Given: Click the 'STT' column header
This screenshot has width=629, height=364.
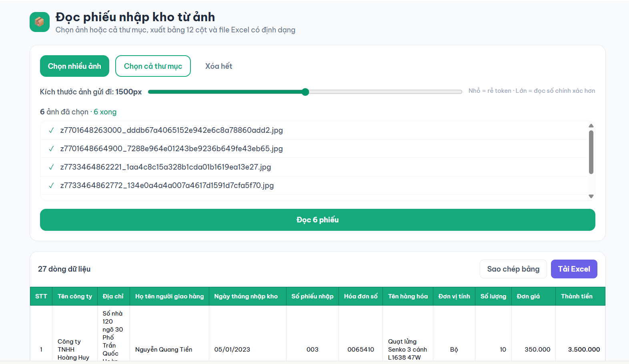Looking at the screenshot, I should 41,296.
